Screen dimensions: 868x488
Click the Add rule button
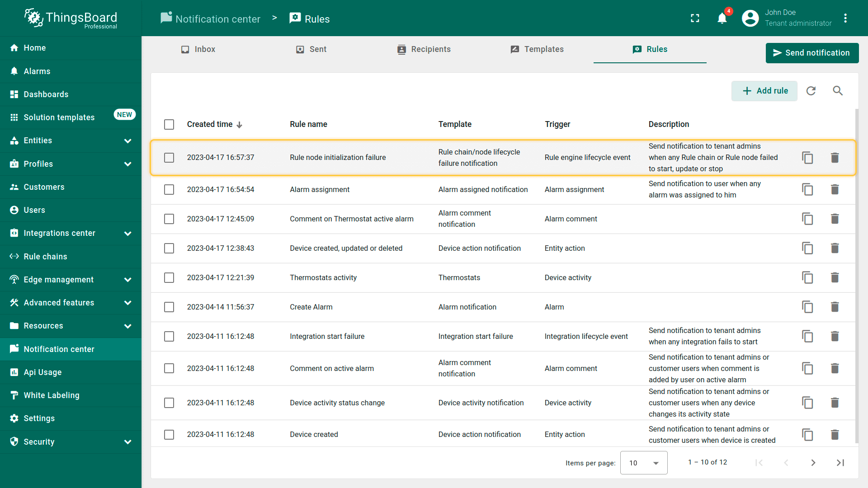(x=764, y=91)
